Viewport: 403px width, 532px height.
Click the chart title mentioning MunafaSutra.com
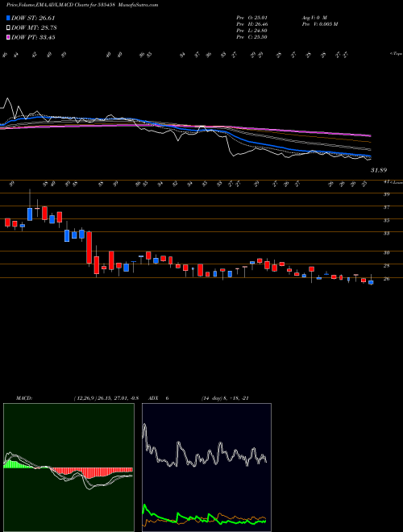82,5
